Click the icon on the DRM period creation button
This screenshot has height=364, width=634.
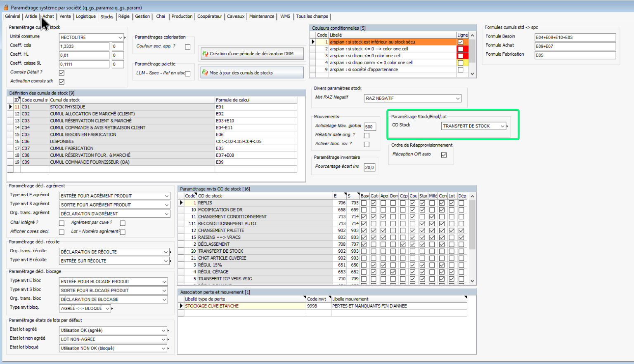tap(205, 54)
